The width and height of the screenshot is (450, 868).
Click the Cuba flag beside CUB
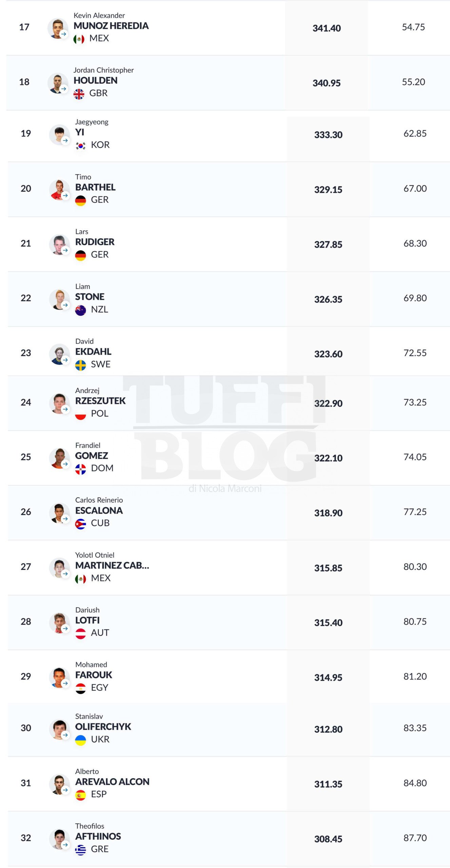point(81,524)
